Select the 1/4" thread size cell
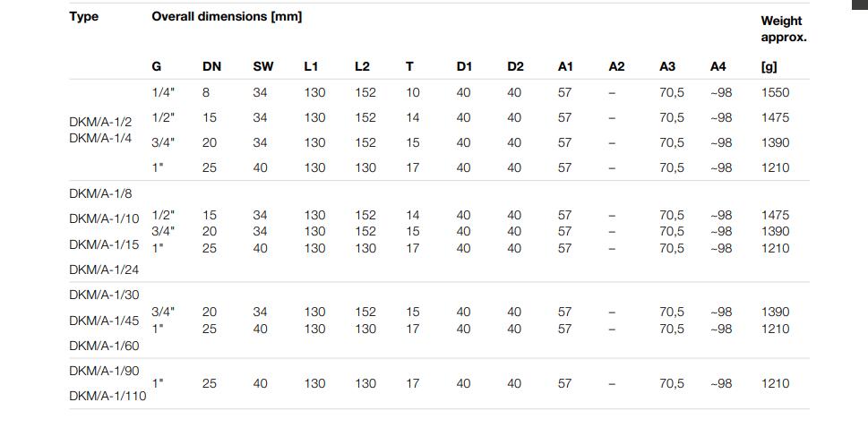The width and height of the screenshot is (868, 445). tap(163, 91)
